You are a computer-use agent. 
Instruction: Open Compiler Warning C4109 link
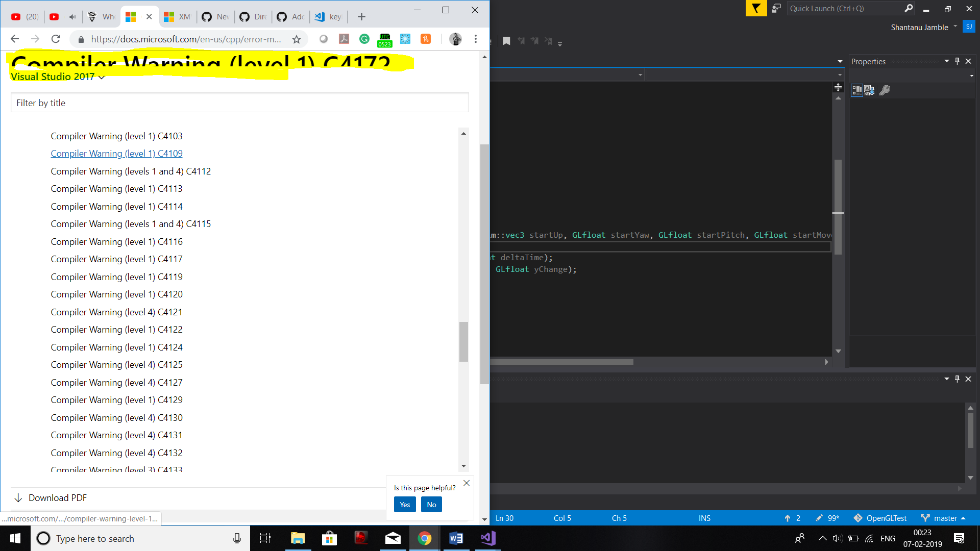[x=116, y=154]
